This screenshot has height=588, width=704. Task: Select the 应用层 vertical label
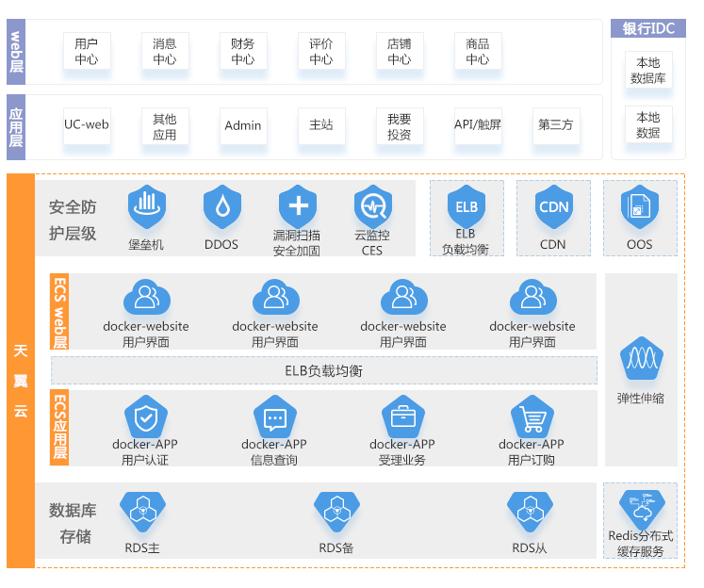coord(16,127)
